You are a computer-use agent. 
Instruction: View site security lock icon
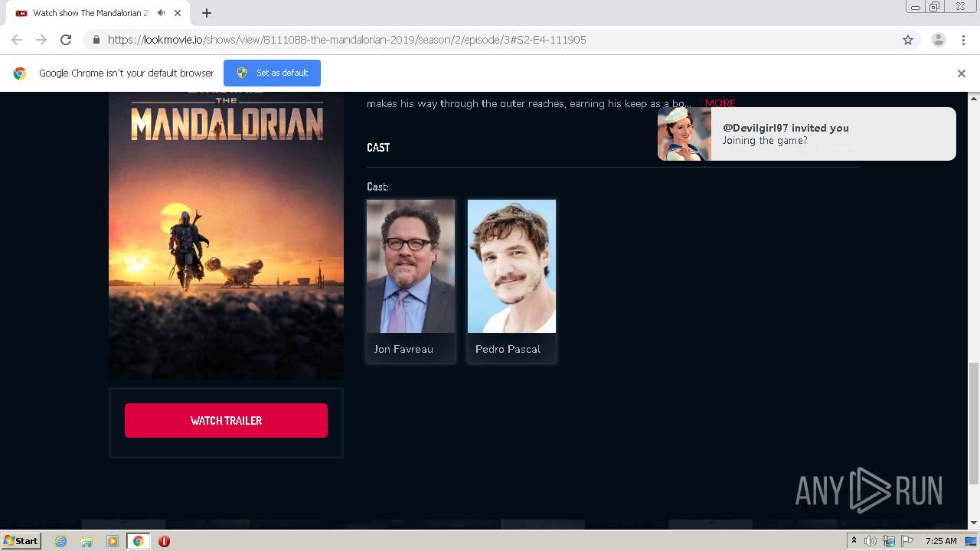(96, 40)
